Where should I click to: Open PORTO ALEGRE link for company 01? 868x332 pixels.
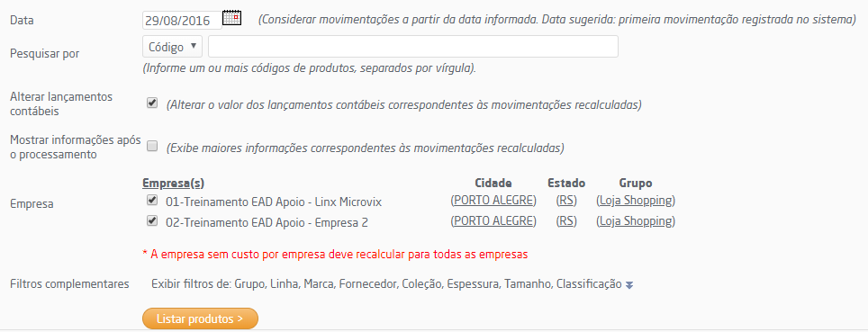coord(493,201)
